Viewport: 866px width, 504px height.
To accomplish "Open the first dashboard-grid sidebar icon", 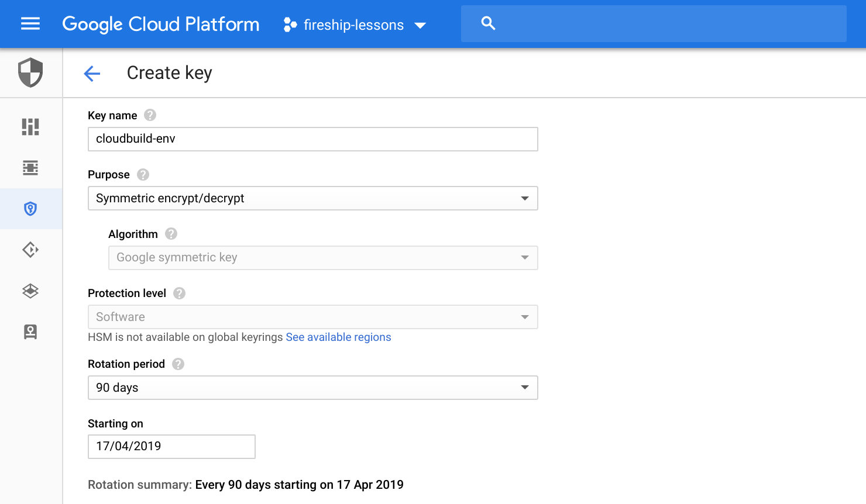I will click(x=30, y=127).
